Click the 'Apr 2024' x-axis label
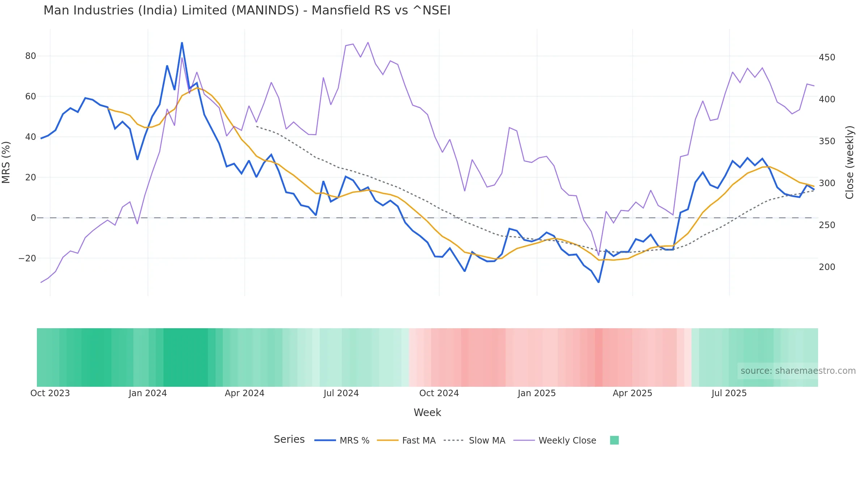868x488 pixels. pyautogui.click(x=244, y=393)
